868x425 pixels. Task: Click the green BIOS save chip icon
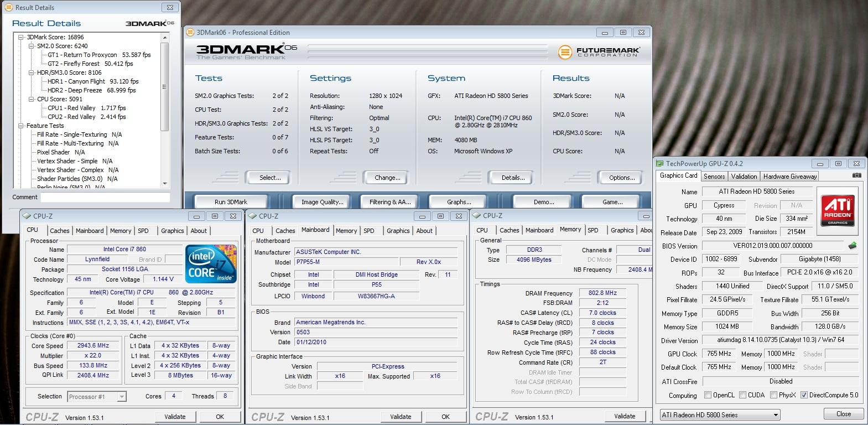852,245
